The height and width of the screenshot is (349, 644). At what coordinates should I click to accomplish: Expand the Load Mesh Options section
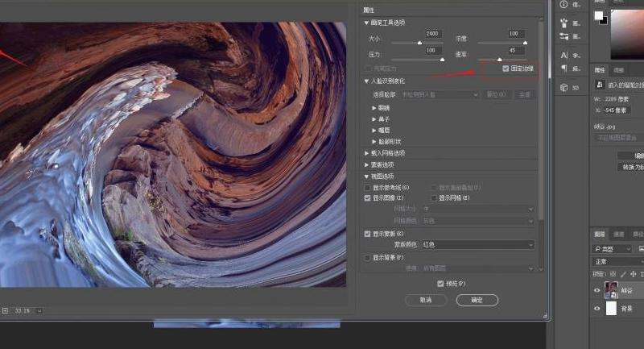pyautogui.click(x=366, y=153)
